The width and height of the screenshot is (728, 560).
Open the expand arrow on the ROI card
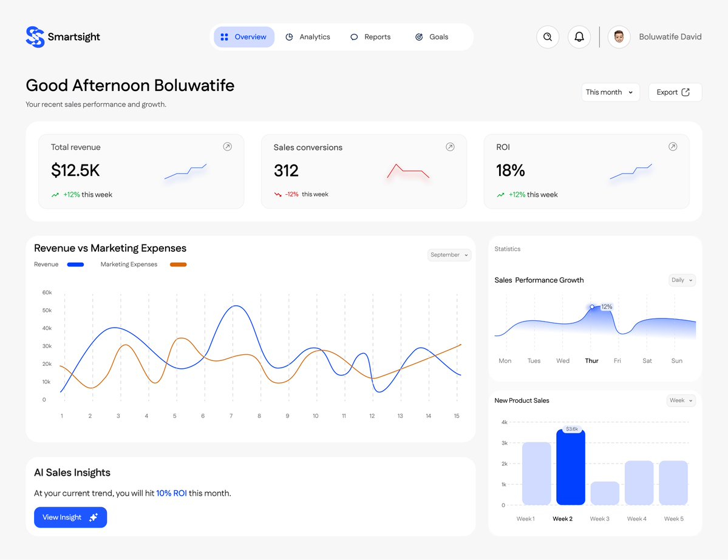pyautogui.click(x=673, y=146)
